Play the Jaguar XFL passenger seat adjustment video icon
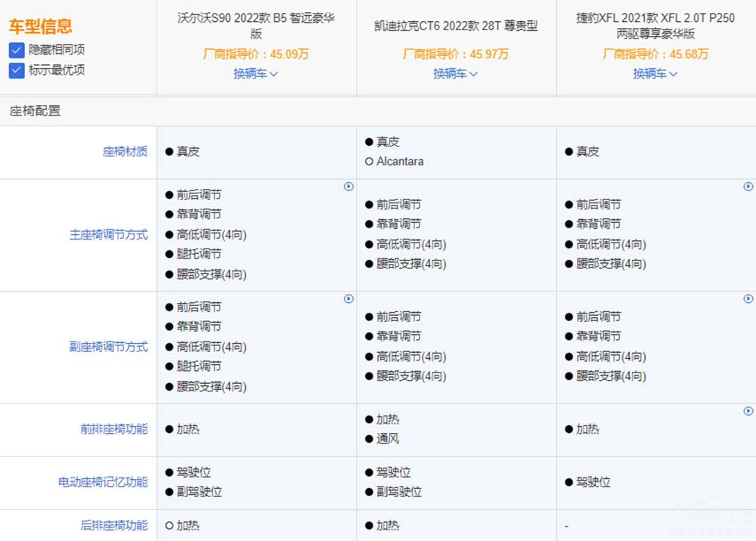756x541 pixels. point(748,298)
